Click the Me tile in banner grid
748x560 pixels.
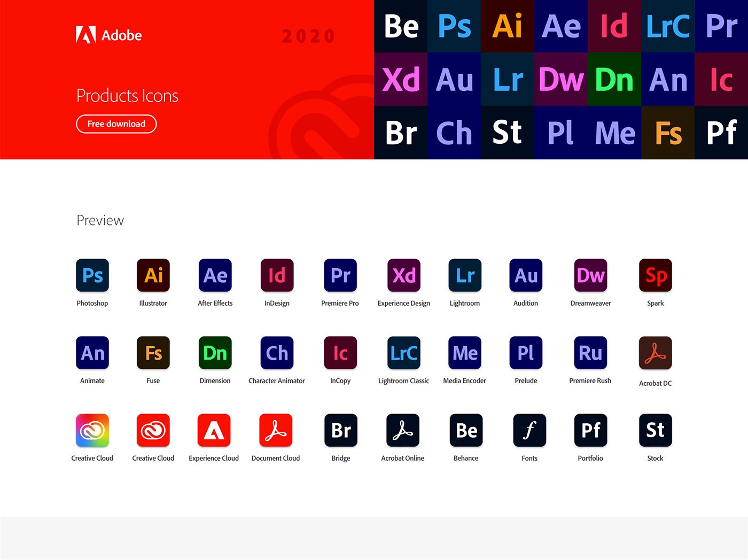[x=614, y=133]
